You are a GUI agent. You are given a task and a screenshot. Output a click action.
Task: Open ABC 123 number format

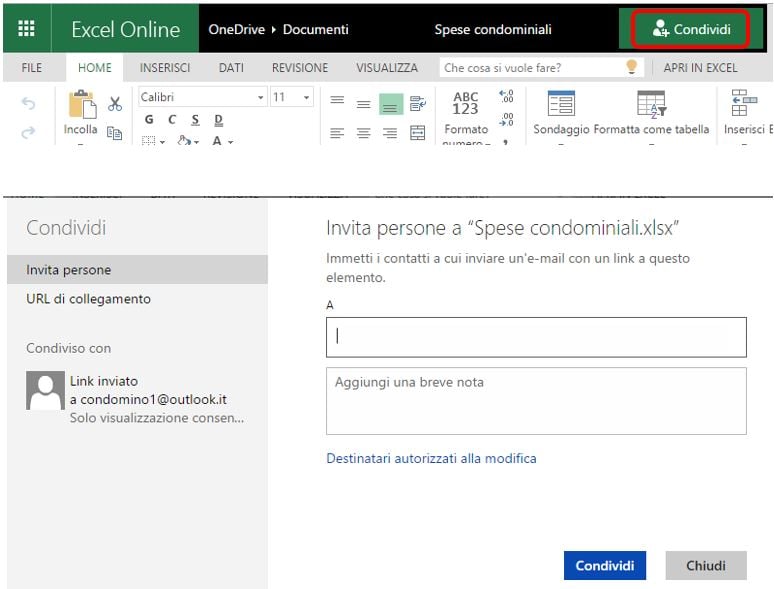(x=465, y=103)
